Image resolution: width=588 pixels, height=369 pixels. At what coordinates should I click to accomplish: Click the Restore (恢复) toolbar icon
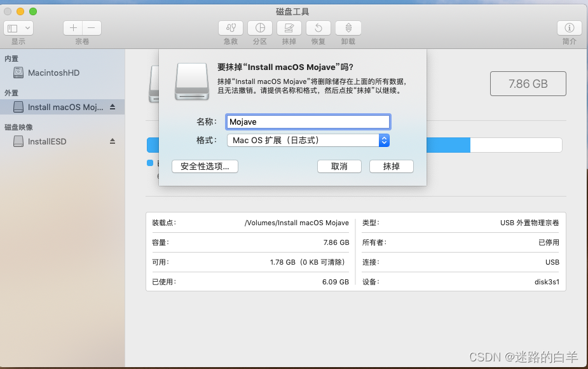(x=318, y=28)
